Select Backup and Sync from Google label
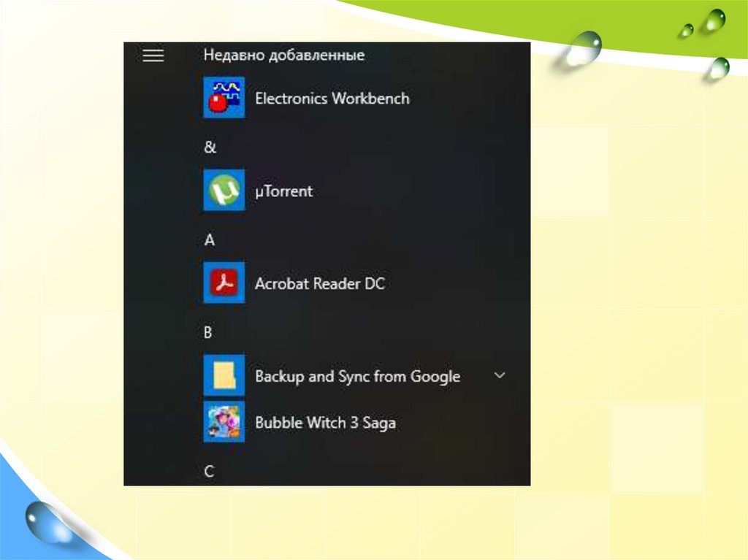The width and height of the screenshot is (748, 560). click(358, 376)
